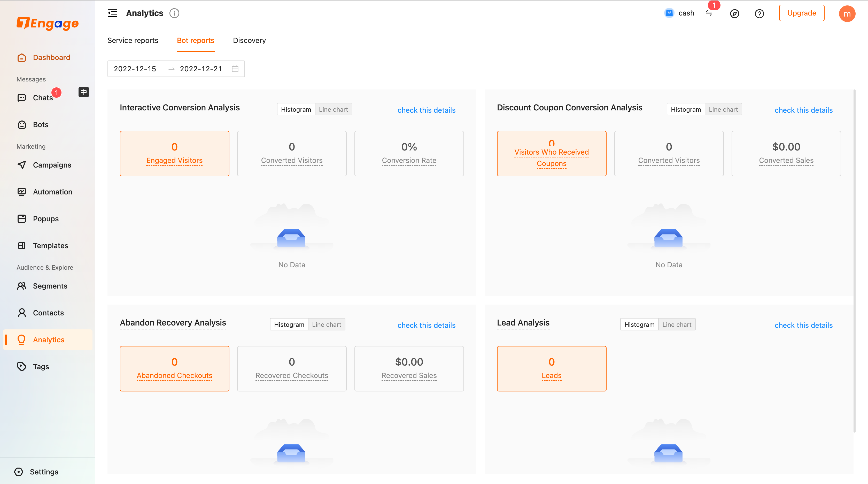The height and width of the screenshot is (484, 868).
Task: Select Histogram for Lead Analysis
Action: 639,324
